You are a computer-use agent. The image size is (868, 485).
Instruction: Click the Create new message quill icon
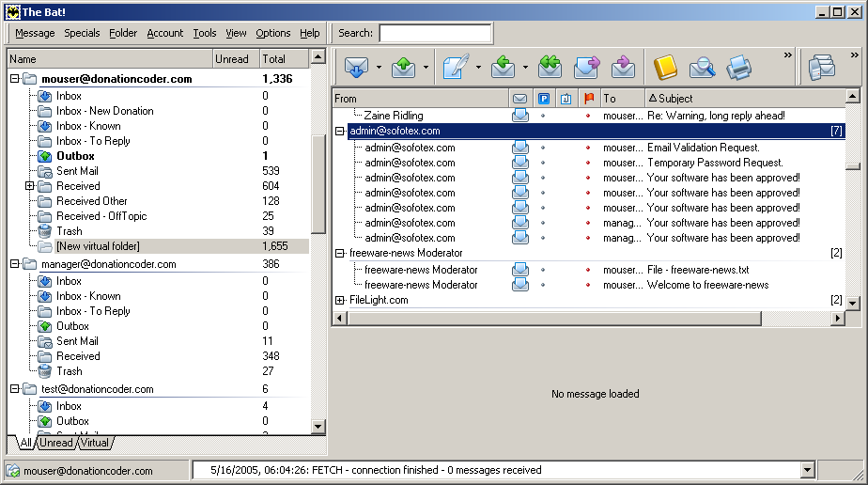click(456, 67)
